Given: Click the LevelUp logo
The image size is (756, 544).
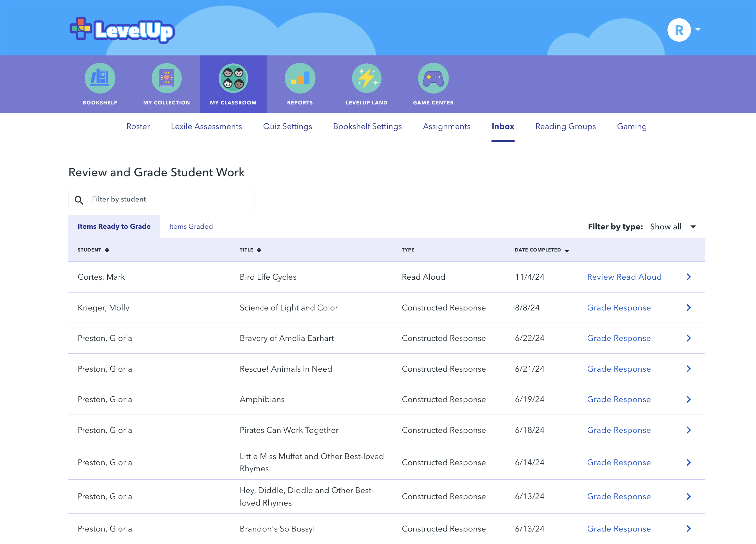Looking at the screenshot, I should (122, 30).
